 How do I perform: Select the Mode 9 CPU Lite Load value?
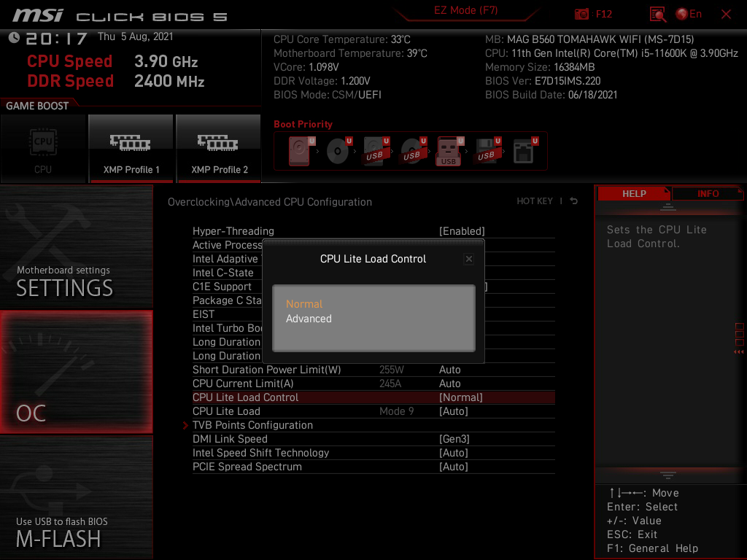tap(396, 411)
